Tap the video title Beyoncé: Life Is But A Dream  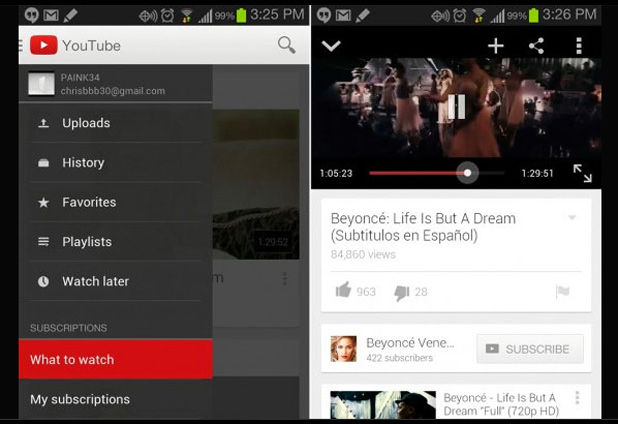[423, 227]
